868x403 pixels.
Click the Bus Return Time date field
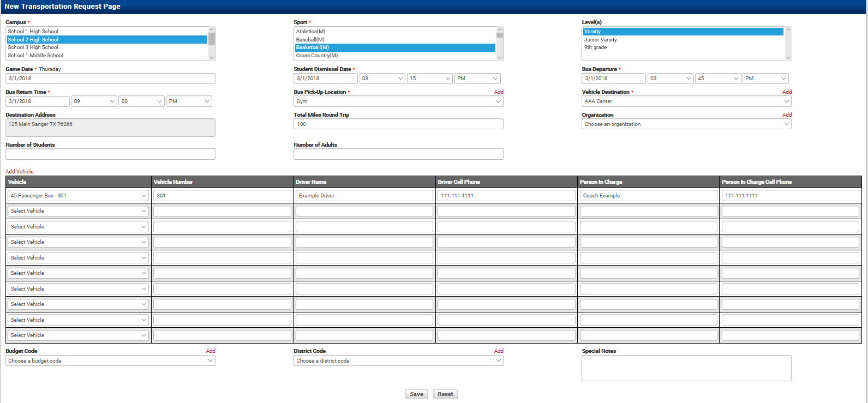pos(38,101)
